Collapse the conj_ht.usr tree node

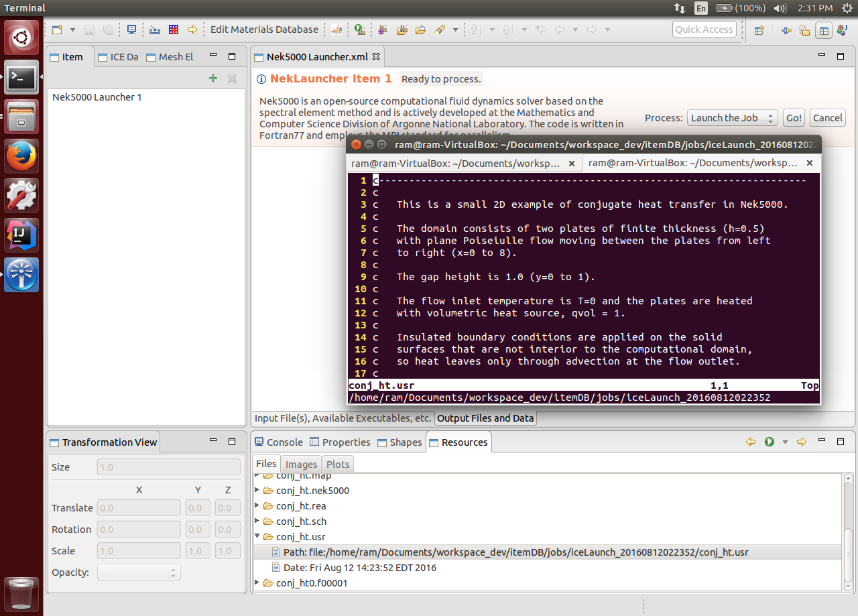tap(257, 537)
